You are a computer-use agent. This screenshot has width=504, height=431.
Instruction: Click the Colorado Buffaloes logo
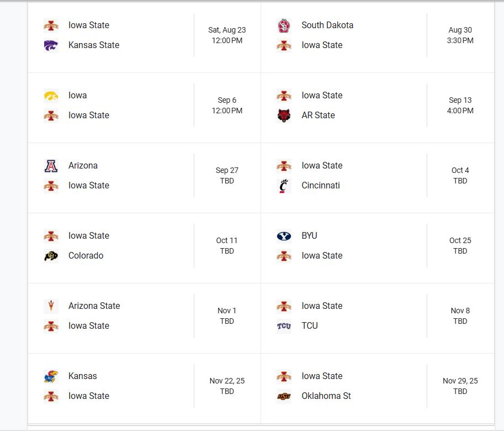tap(51, 256)
